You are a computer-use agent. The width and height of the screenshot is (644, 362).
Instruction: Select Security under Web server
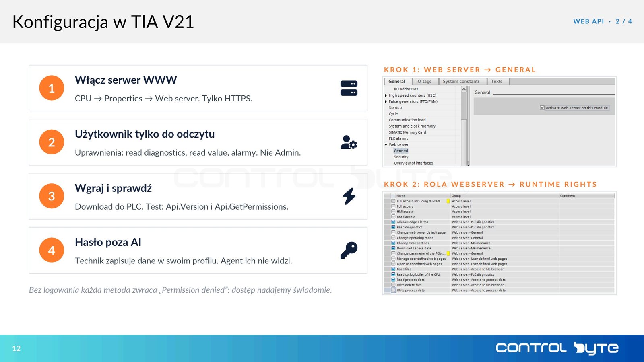[401, 157]
